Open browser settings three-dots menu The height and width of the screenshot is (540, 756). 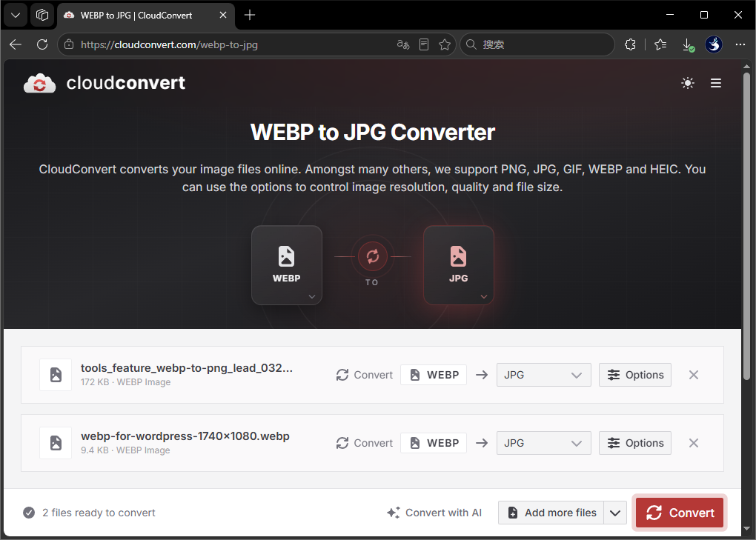tap(740, 44)
